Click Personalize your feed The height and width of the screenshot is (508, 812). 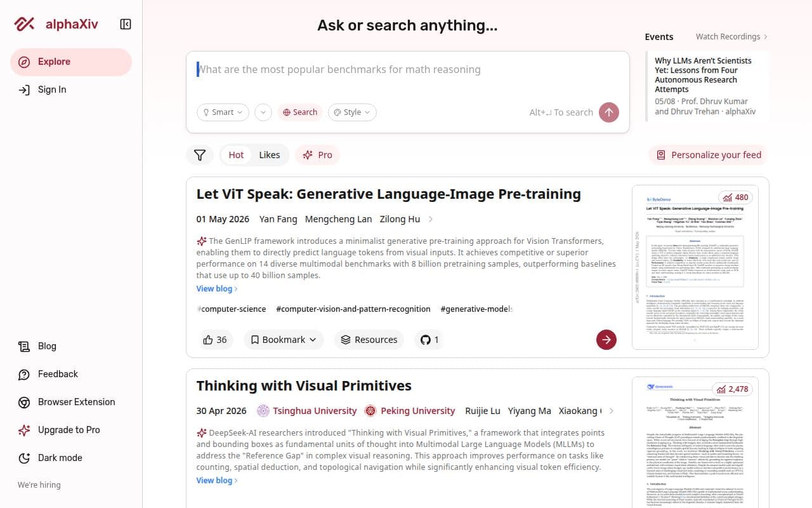pyautogui.click(x=709, y=155)
